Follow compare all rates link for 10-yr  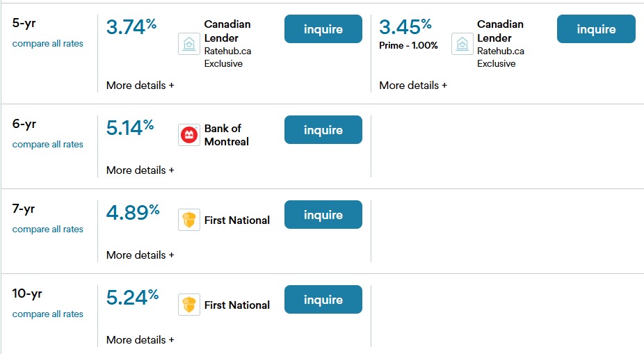(x=47, y=314)
